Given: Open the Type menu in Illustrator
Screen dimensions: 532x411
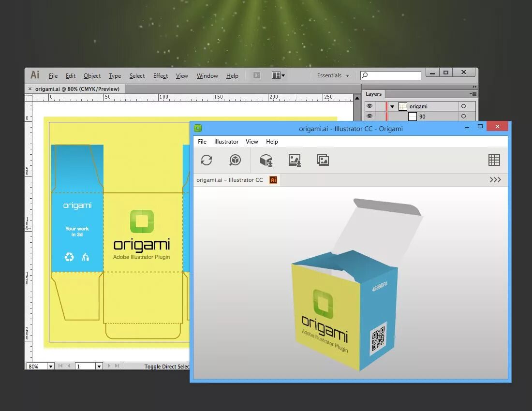Looking at the screenshot, I should tap(115, 76).
